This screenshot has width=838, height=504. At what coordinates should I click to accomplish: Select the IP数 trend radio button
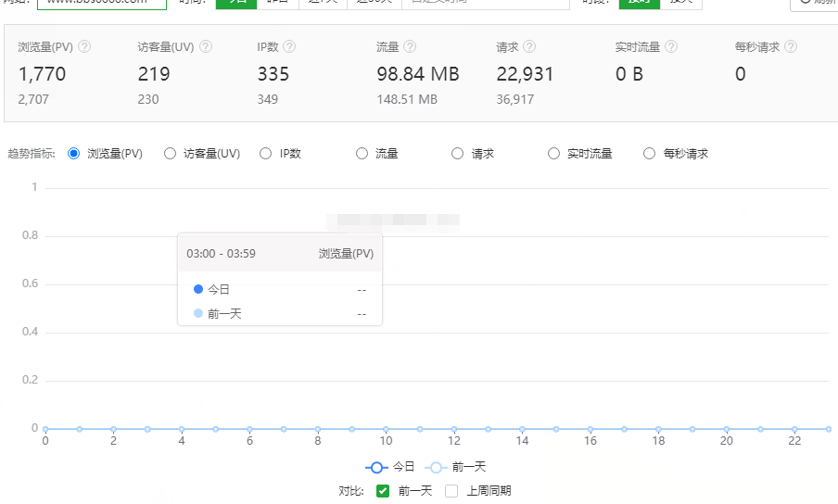266,154
